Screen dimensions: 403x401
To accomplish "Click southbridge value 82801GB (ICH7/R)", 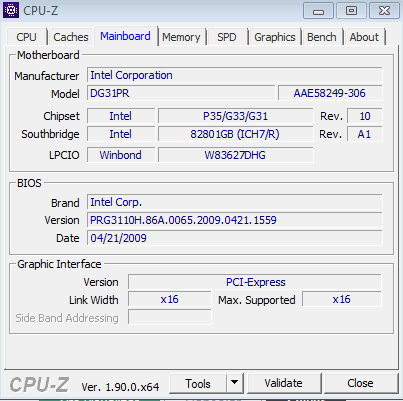I will [235, 134].
